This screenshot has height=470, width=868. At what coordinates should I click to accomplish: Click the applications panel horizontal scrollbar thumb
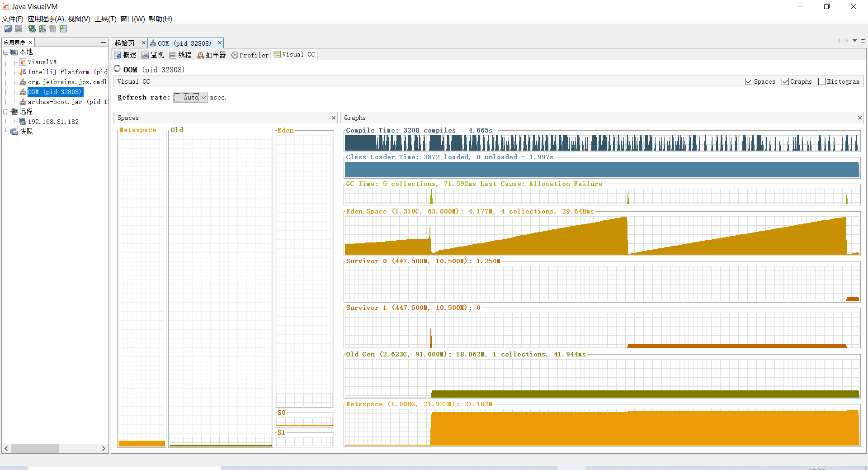(x=35, y=448)
